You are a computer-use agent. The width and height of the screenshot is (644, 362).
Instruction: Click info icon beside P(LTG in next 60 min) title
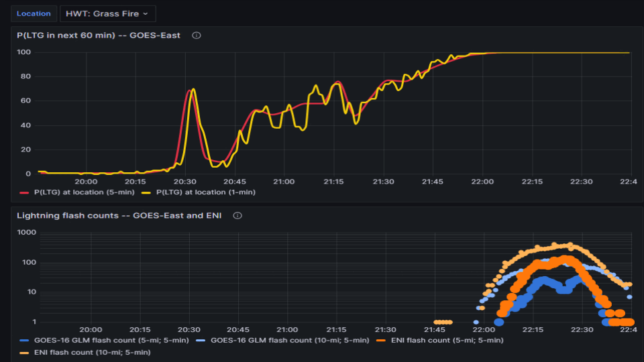pyautogui.click(x=197, y=36)
